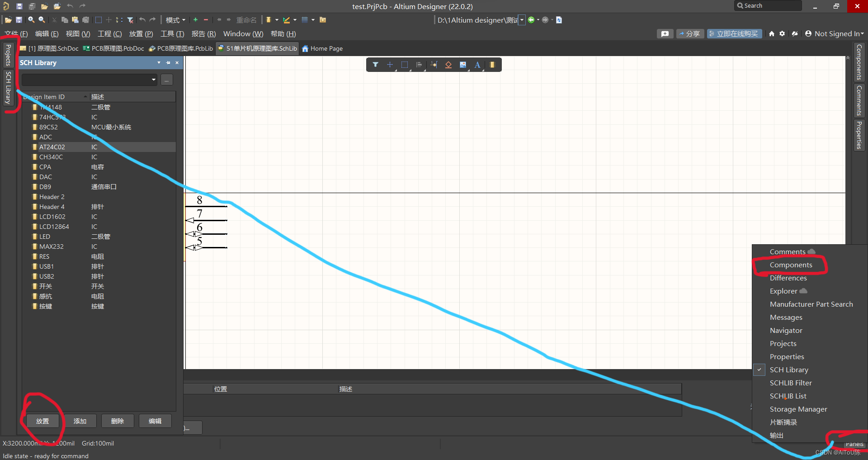
Task: Click the Place Graphic image icon
Action: tap(463, 65)
